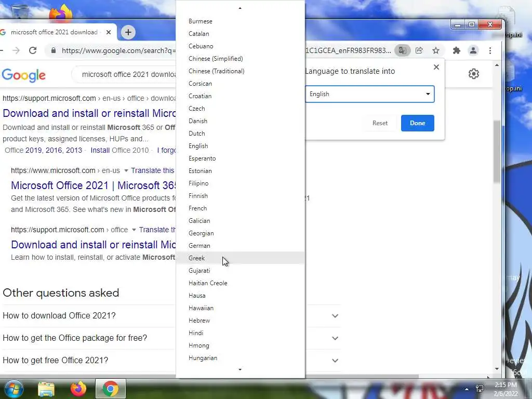Close the translate language popup
Screen dimensions: 532x399
[x=436, y=67]
